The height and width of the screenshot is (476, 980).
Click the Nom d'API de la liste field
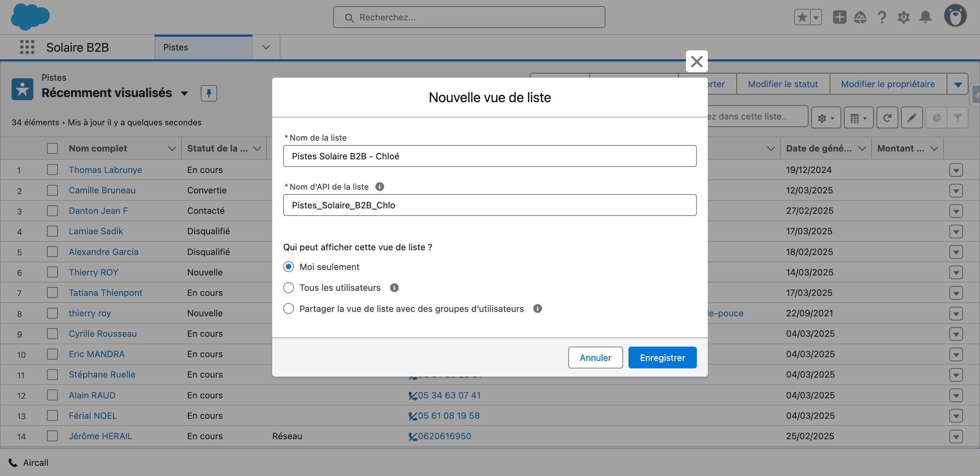coord(490,205)
